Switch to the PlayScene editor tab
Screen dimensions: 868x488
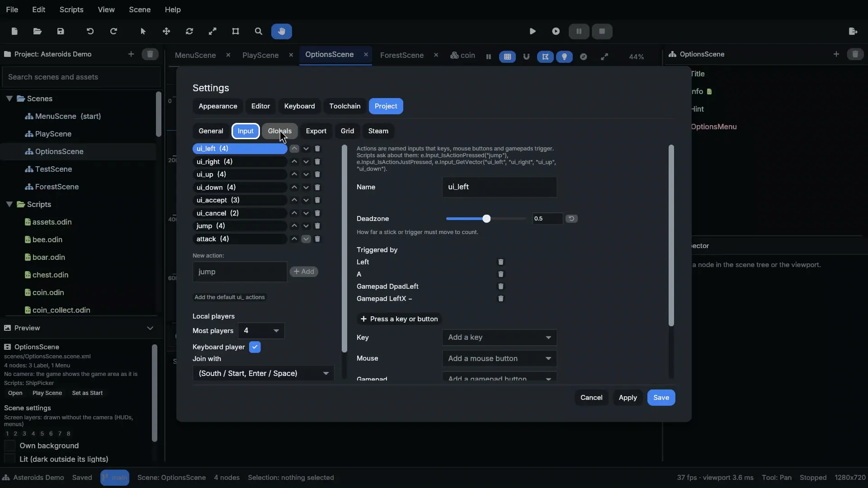tap(260, 55)
